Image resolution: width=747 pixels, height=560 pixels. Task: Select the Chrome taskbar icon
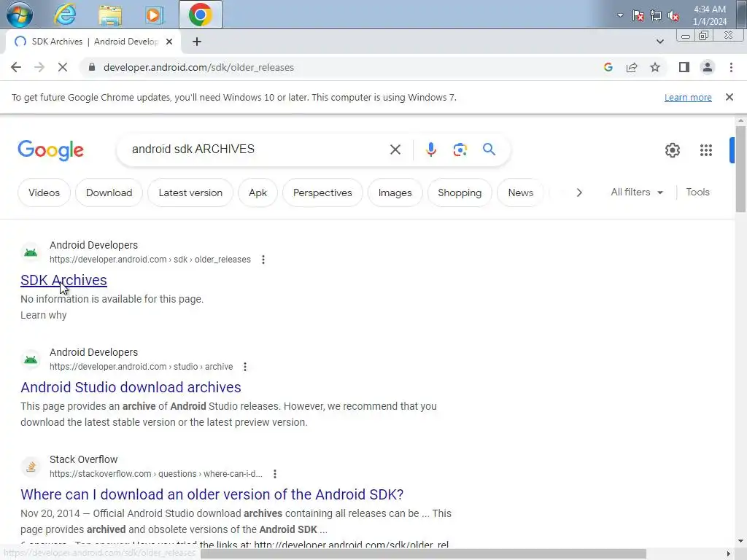[x=201, y=15]
